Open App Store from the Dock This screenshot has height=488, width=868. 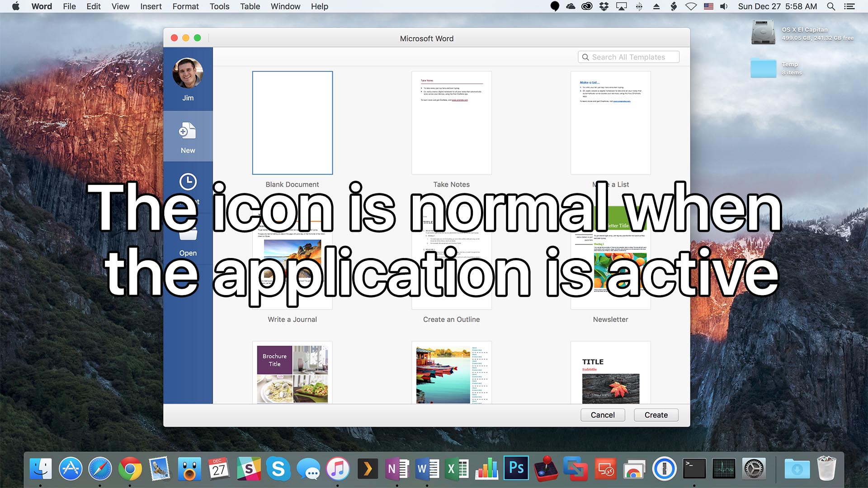point(71,469)
